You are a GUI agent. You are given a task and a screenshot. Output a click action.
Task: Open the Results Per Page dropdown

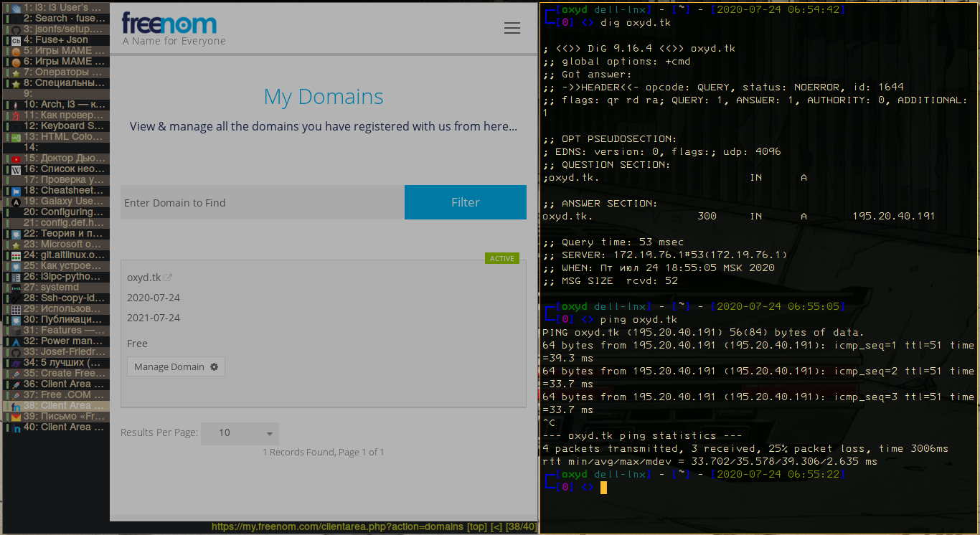click(x=240, y=433)
